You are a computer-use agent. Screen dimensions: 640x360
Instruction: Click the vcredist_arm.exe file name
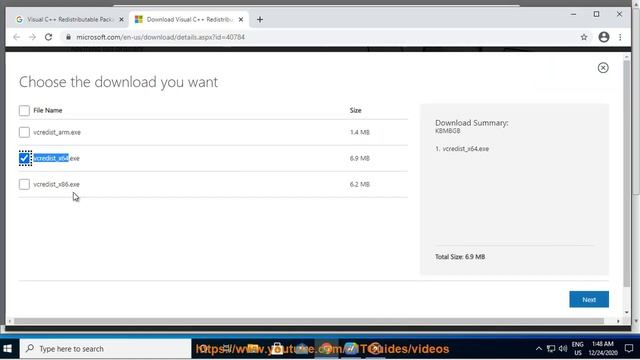[x=57, y=132]
